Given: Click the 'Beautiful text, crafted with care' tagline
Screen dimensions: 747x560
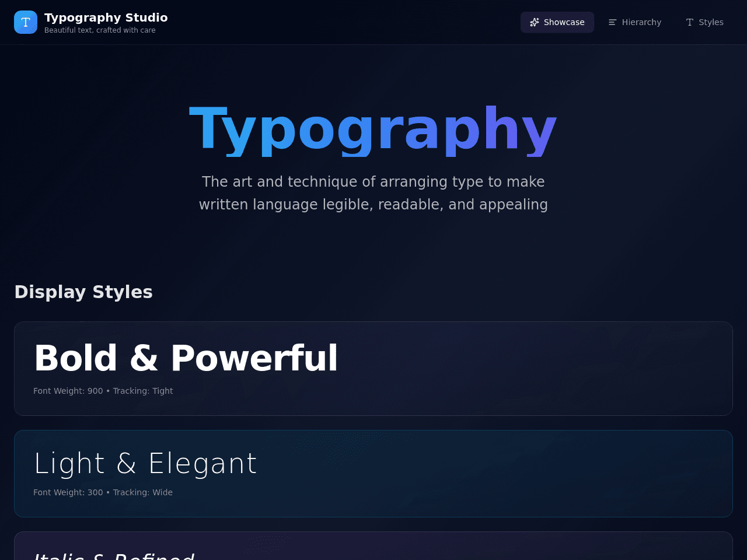Looking at the screenshot, I should 100,30.
